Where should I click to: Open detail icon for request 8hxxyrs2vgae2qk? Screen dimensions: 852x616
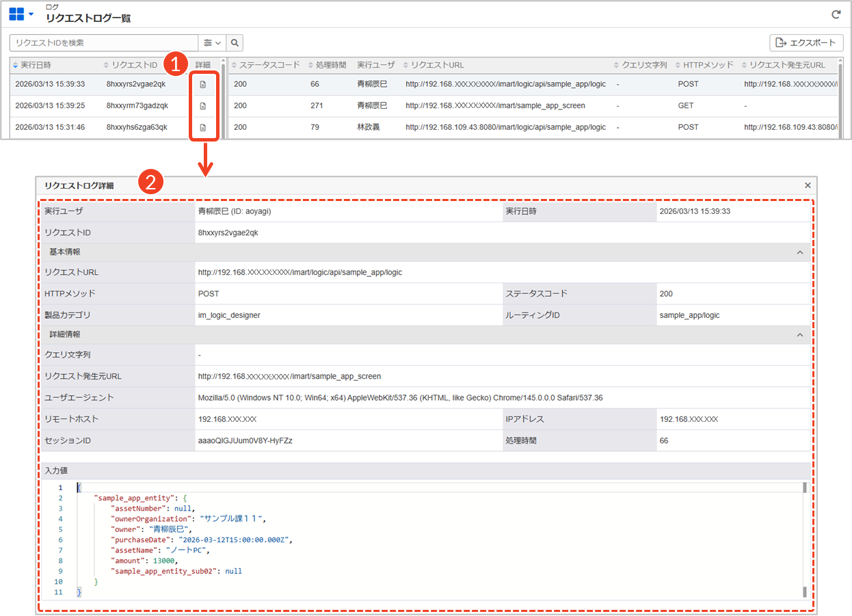click(202, 84)
